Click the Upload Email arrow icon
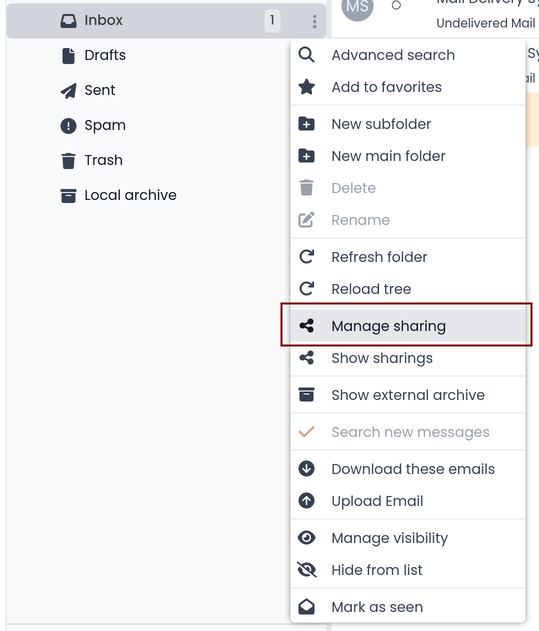This screenshot has height=631, width=539. (306, 501)
